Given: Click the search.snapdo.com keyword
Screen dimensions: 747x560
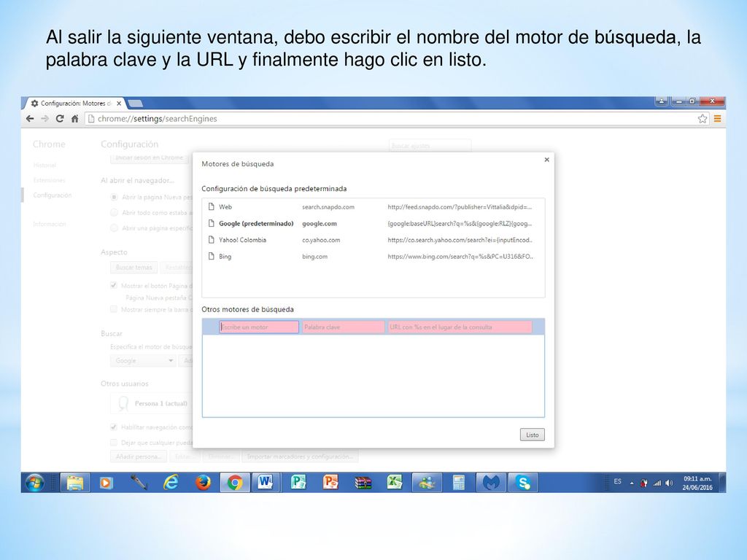Looking at the screenshot, I should tap(328, 207).
